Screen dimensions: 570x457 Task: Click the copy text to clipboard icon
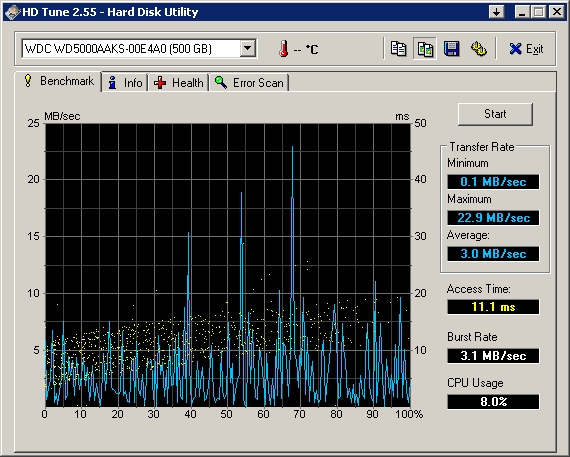(398, 49)
